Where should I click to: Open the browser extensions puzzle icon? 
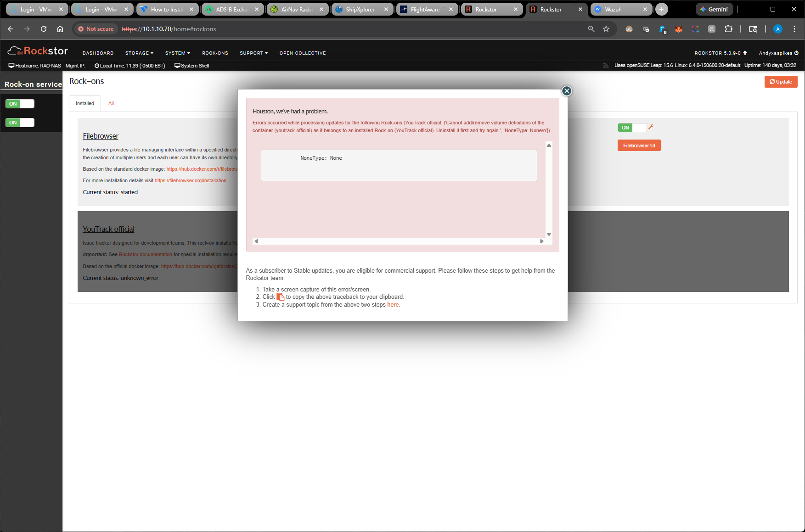click(728, 29)
